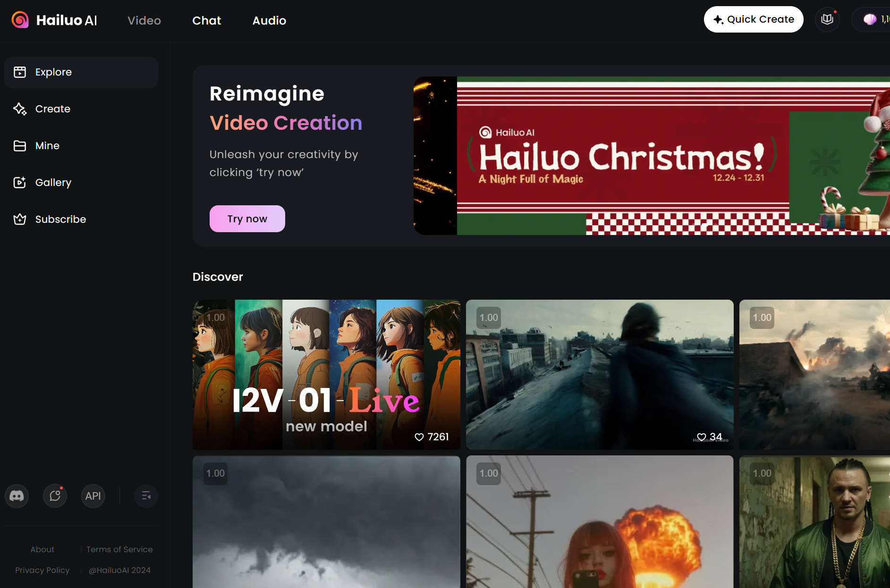Open the About link
The image size is (890, 588).
42,549
